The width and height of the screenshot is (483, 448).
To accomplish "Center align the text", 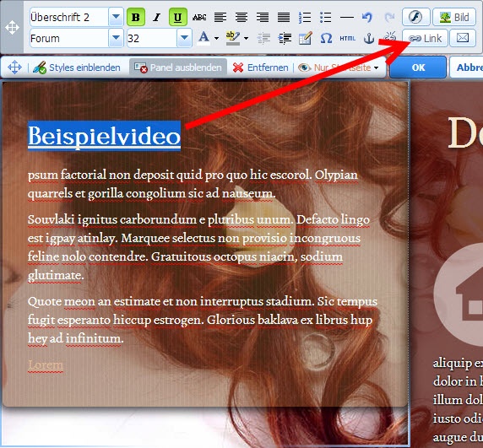I will [x=241, y=17].
